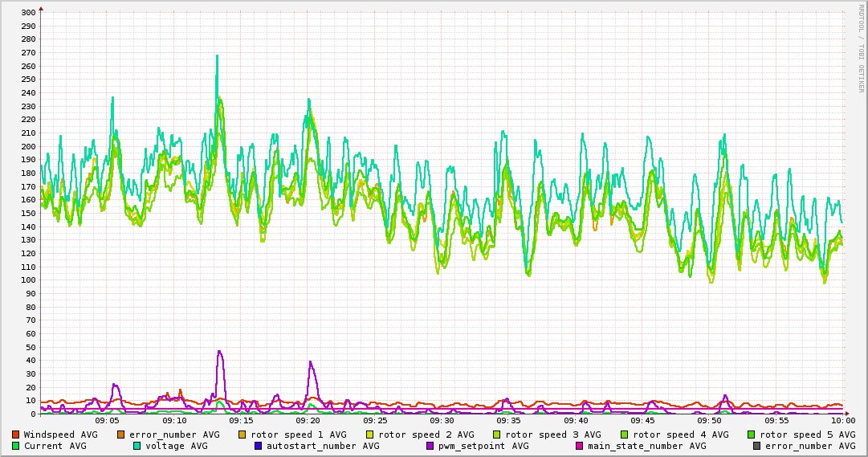Image resolution: width=868 pixels, height=457 pixels.
Task: Click the orange error_number AVG legend swatch
Action: (x=120, y=435)
